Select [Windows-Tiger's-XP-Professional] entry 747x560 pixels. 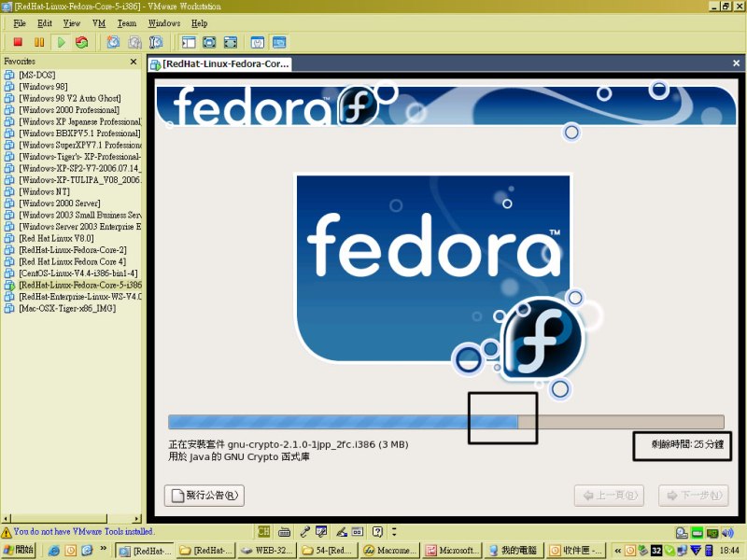tap(73, 157)
